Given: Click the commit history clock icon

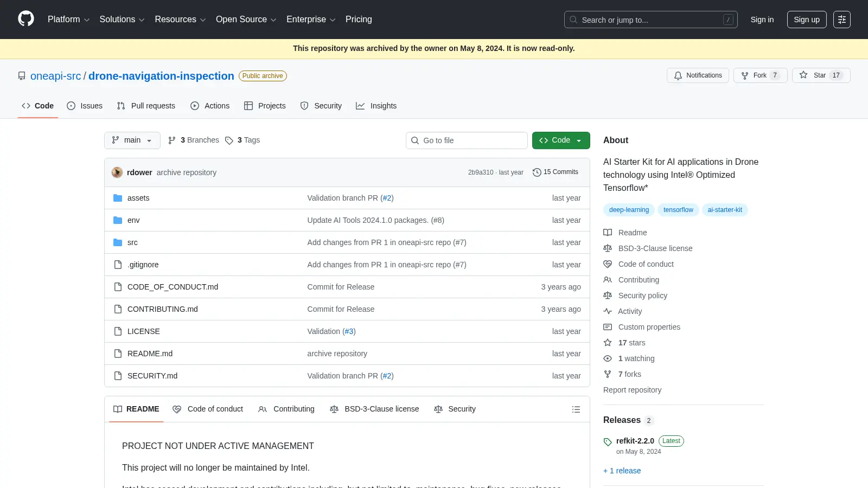Looking at the screenshot, I should click(537, 172).
